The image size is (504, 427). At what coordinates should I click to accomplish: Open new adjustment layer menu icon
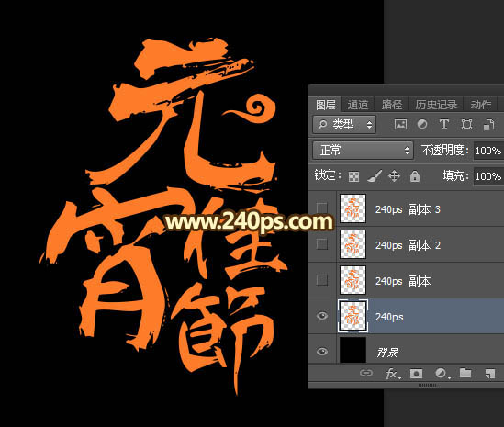point(442,374)
